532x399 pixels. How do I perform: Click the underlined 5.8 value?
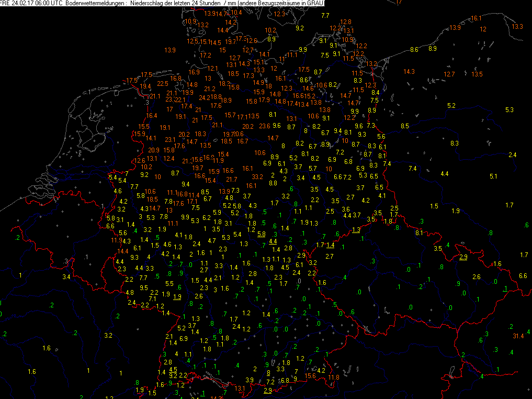tap(262, 234)
